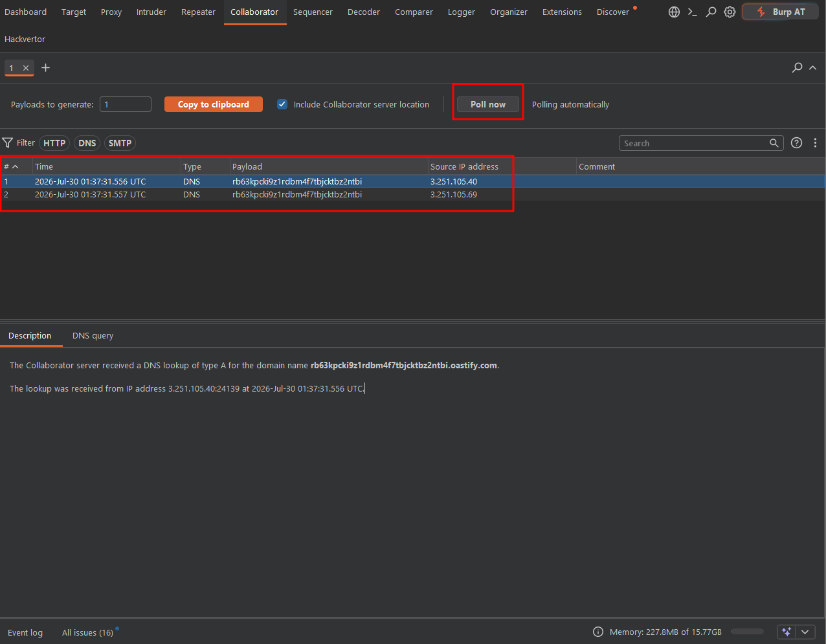
Task: Collapse the tab bar with the chevron arrow
Action: (813, 68)
